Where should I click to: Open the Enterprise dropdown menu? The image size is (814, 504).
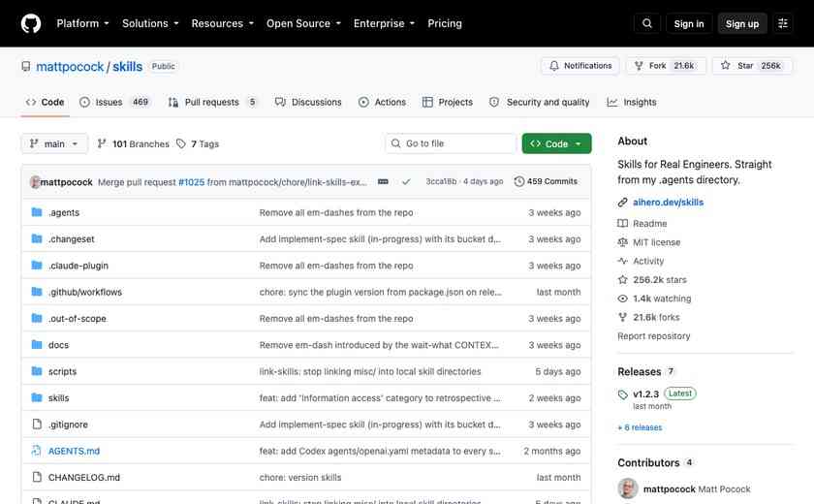384,23
